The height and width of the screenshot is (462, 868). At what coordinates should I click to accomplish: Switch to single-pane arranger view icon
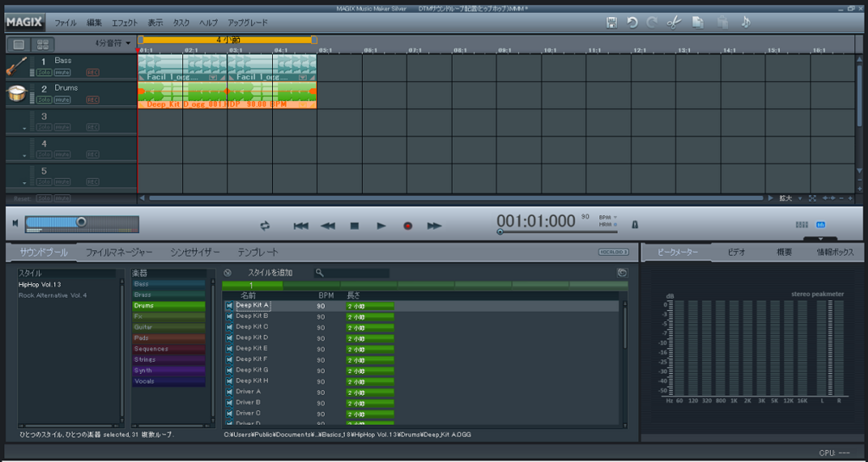[x=19, y=44]
